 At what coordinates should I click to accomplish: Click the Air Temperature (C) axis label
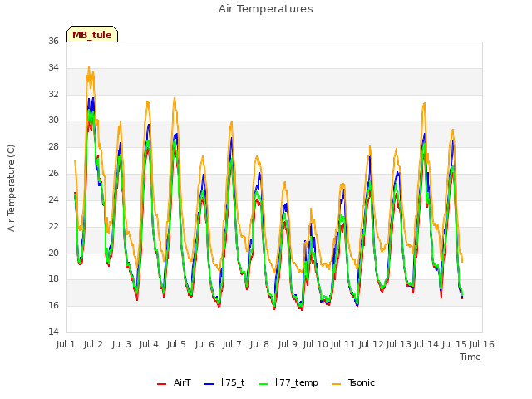11,188
